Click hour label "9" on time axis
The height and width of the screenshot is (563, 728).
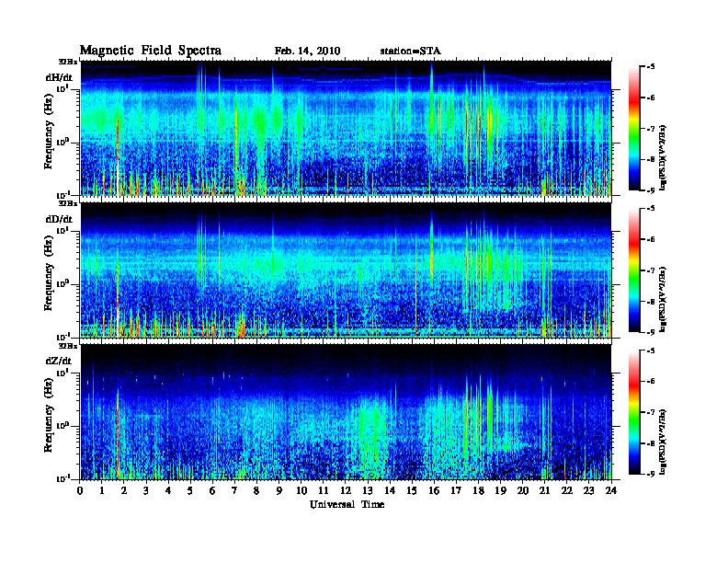click(x=279, y=490)
